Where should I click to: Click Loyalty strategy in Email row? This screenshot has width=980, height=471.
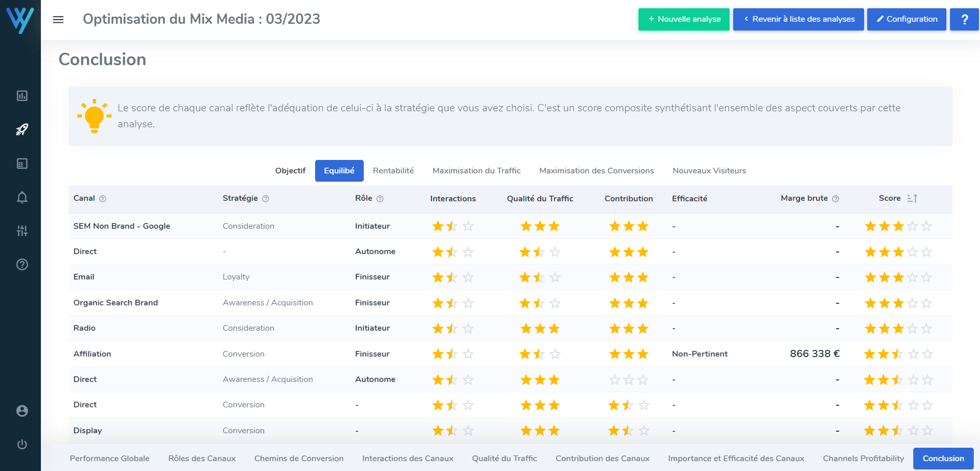click(x=236, y=277)
